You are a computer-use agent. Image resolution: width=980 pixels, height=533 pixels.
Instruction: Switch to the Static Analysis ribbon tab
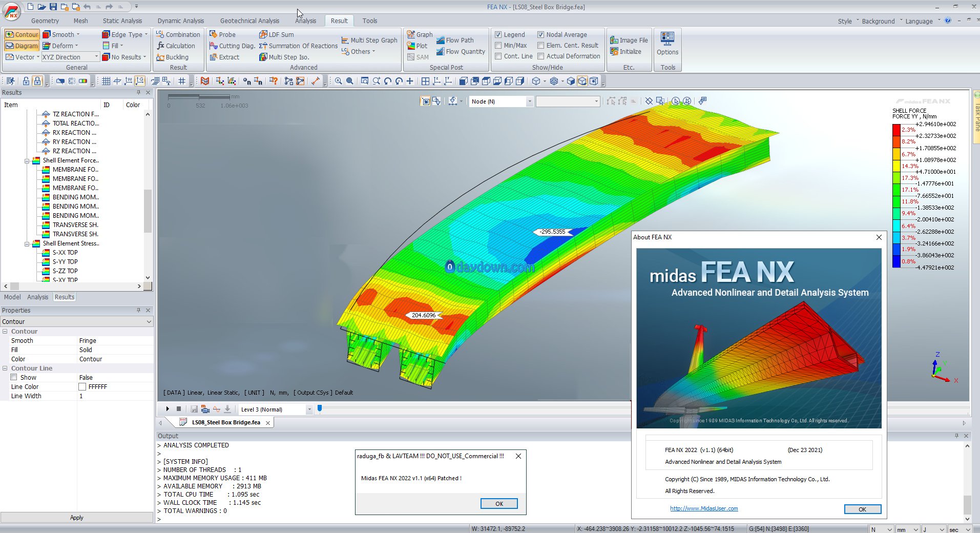tap(122, 21)
